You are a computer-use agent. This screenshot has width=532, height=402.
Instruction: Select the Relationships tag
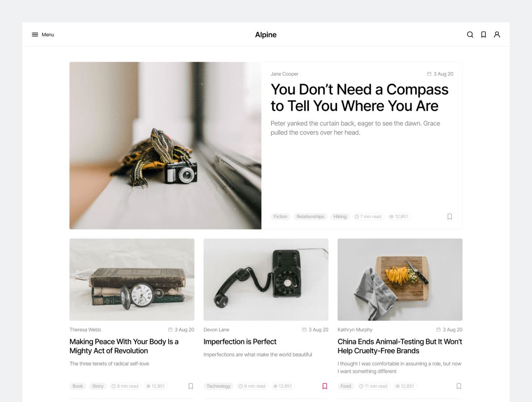point(310,217)
